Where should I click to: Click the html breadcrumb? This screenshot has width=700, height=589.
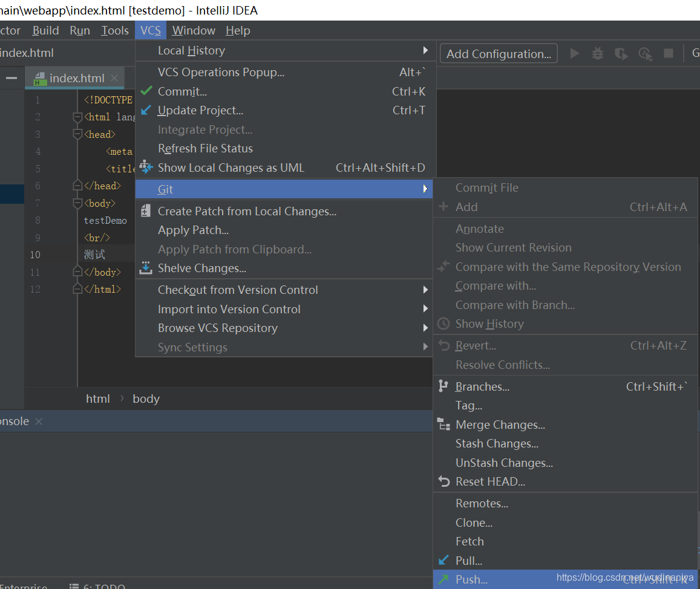pyautogui.click(x=98, y=399)
